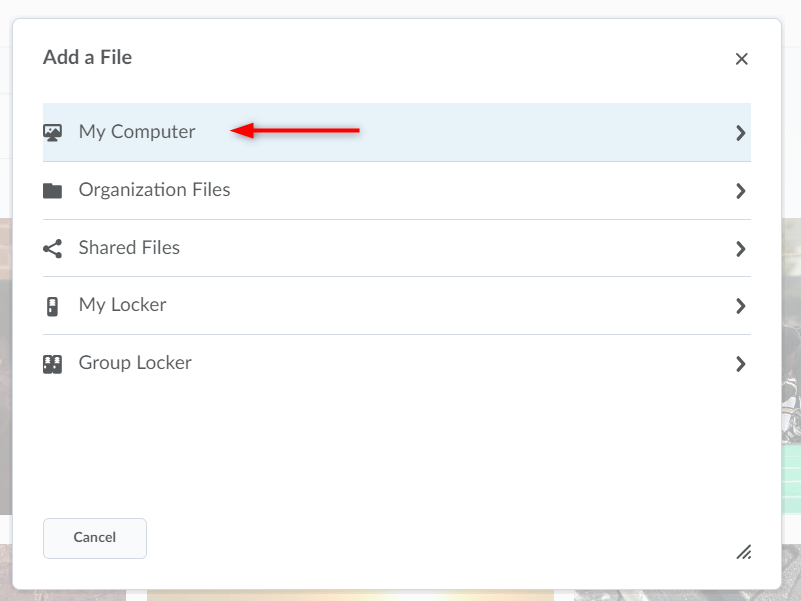
Task: Select the My Locker text label
Action: click(x=122, y=306)
